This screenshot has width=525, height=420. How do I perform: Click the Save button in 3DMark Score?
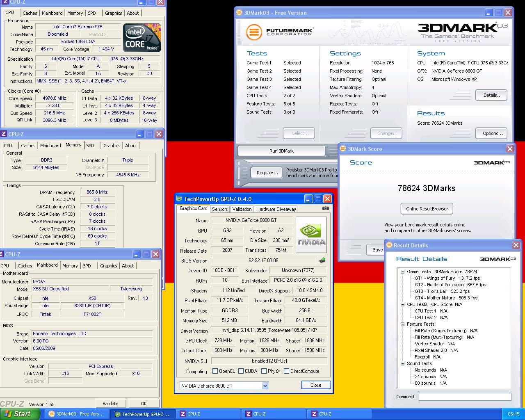[x=375, y=249]
